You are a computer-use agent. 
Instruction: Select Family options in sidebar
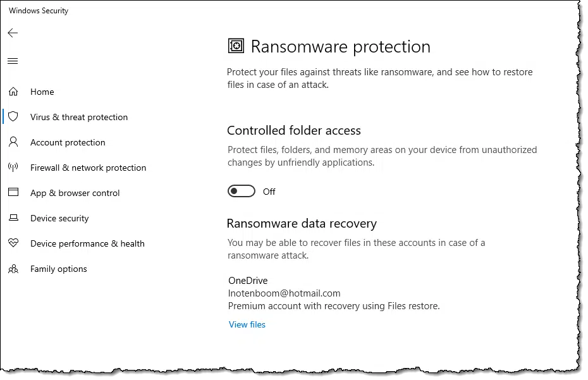click(59, 269)
